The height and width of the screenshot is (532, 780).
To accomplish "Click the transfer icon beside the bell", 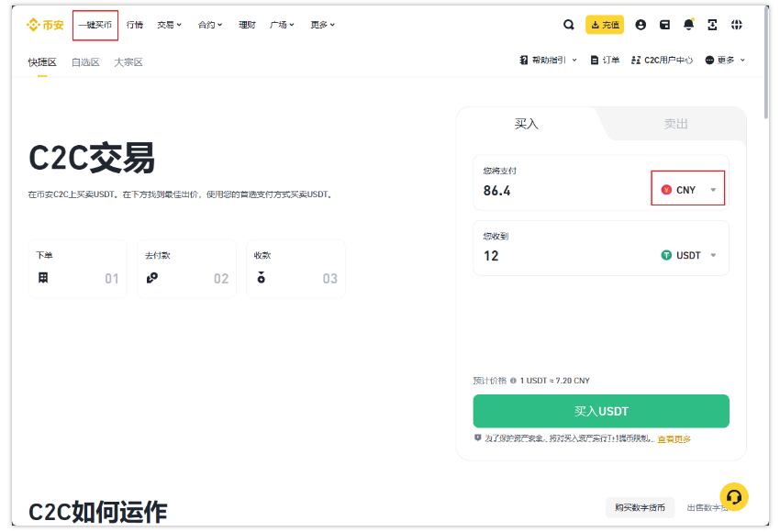I will click(712, 25).
